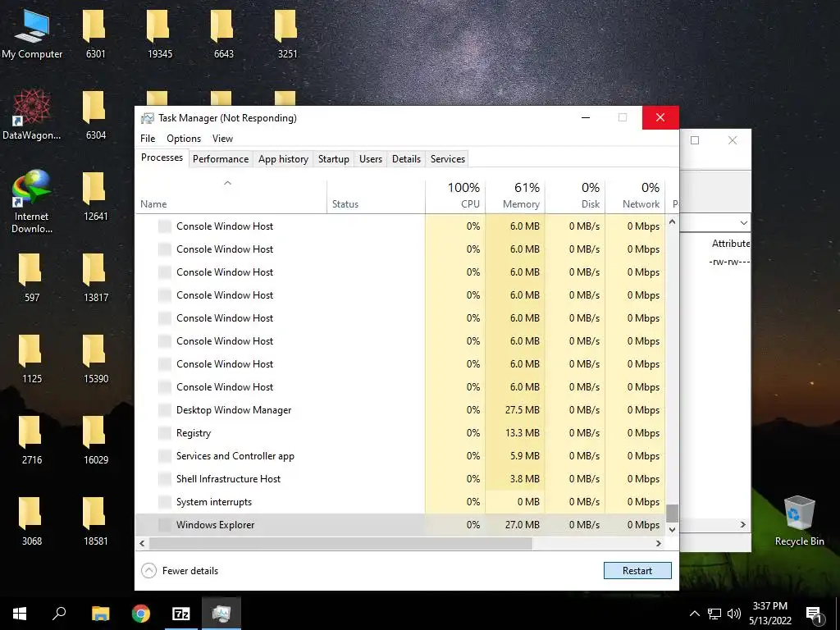Switch to the Services tab
Viewport: 840px width, 630px height.
click(447, 158)
